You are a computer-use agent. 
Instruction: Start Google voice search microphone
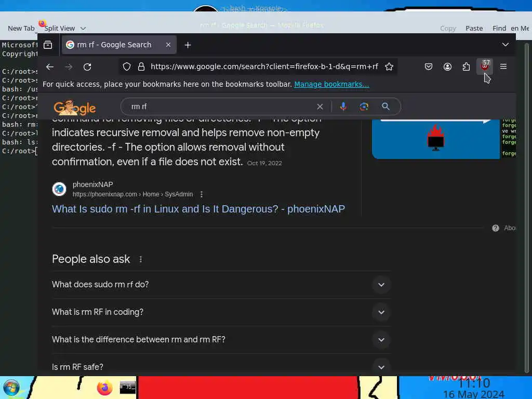343,107
